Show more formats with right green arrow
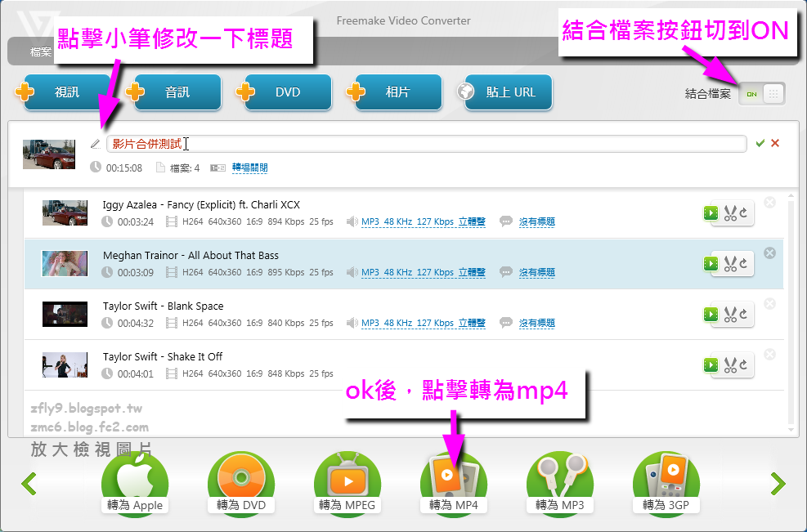Image resolution: width=807 pixels, height=532 pixels. point(778,484)
